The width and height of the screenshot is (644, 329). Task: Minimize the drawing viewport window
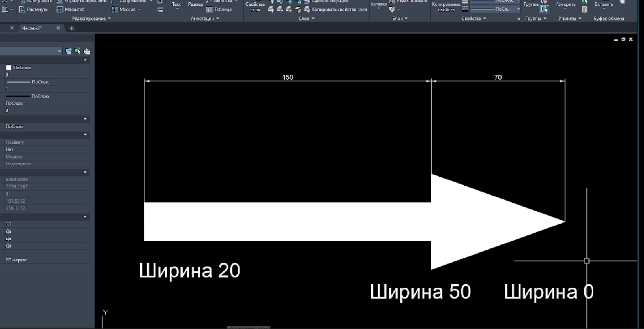tap(616, 39)
